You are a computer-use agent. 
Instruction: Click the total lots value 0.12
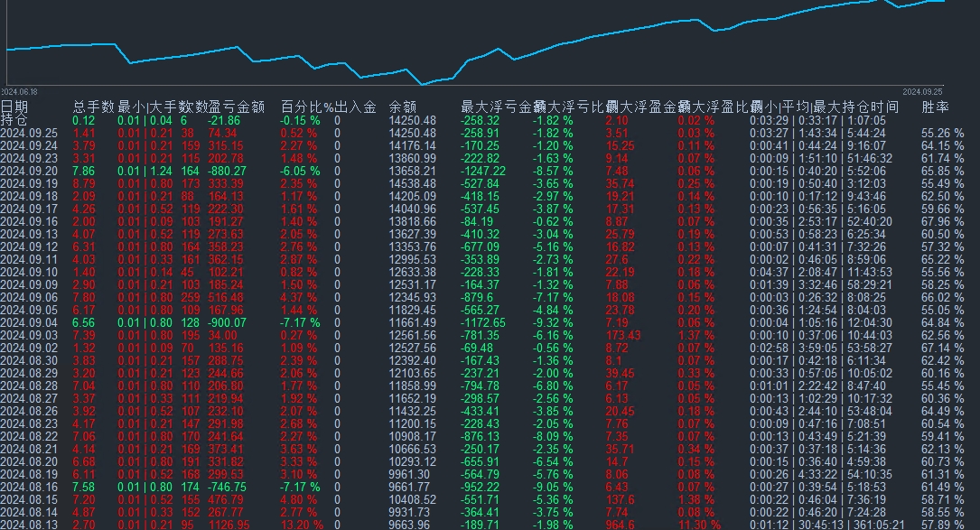coord(84,121)
